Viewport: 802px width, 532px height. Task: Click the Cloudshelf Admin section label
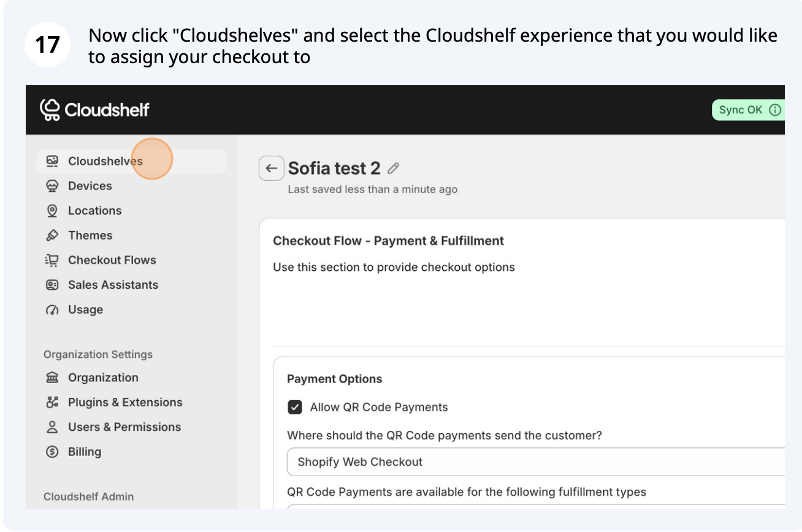[x=88, y=496]
